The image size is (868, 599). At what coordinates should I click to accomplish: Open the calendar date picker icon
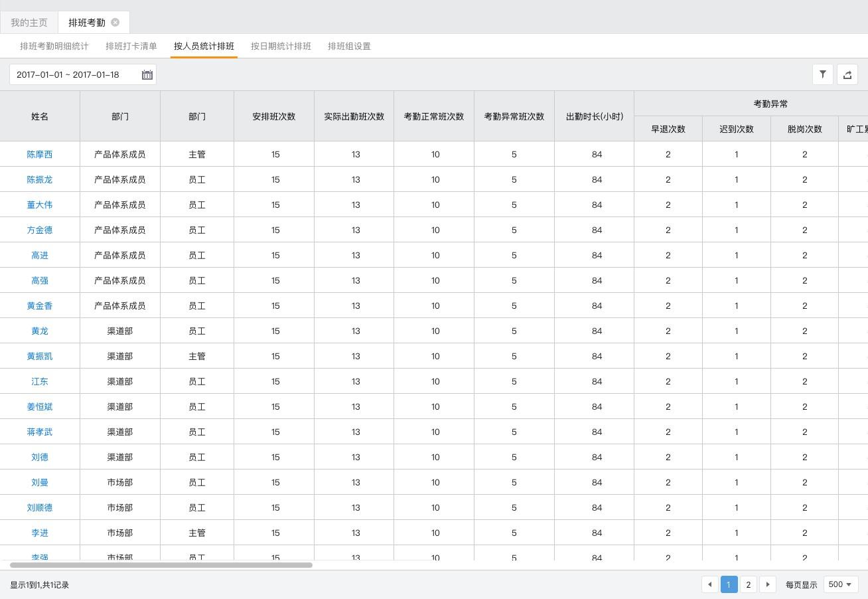click(x=147, y=75)
